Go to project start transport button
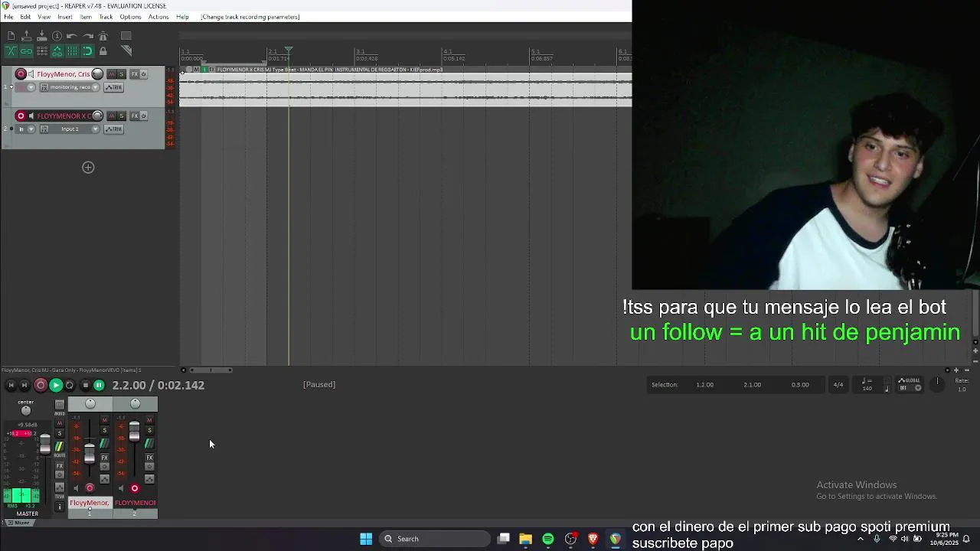This screenshot has height=551, width=980. (x=11, y=386)
